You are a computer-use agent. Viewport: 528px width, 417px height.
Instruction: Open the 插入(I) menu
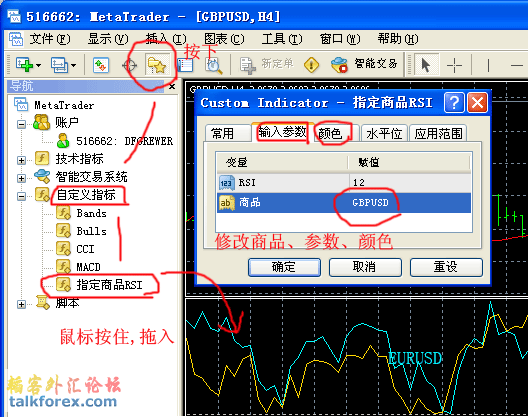pyautogui.click(x=166, y=39)
